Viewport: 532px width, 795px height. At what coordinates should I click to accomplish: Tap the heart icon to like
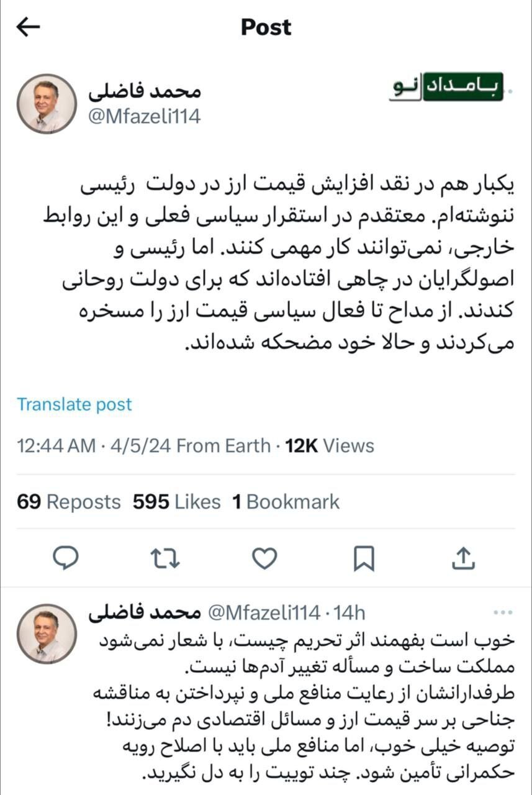(264, 558)
